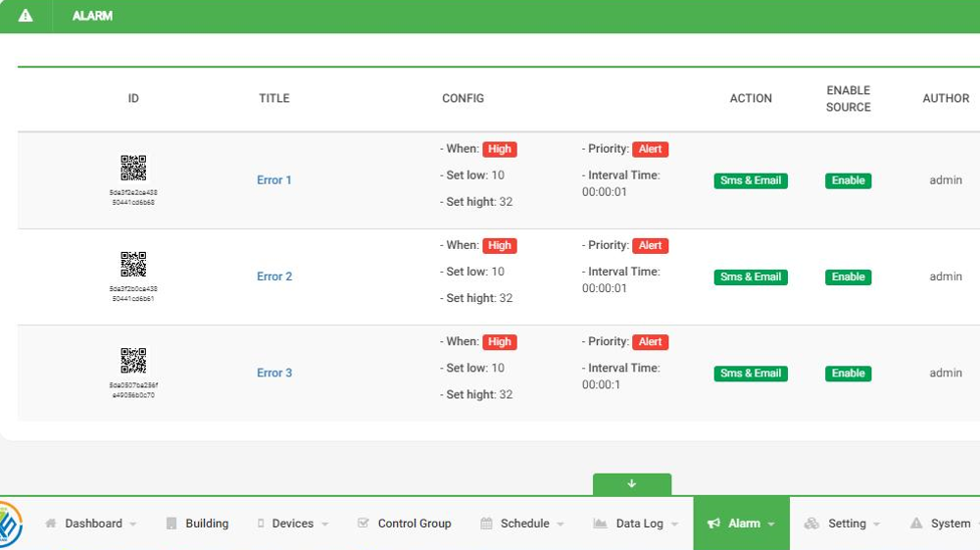
Task: Open the Setting menu
Action: coord(842,524)
